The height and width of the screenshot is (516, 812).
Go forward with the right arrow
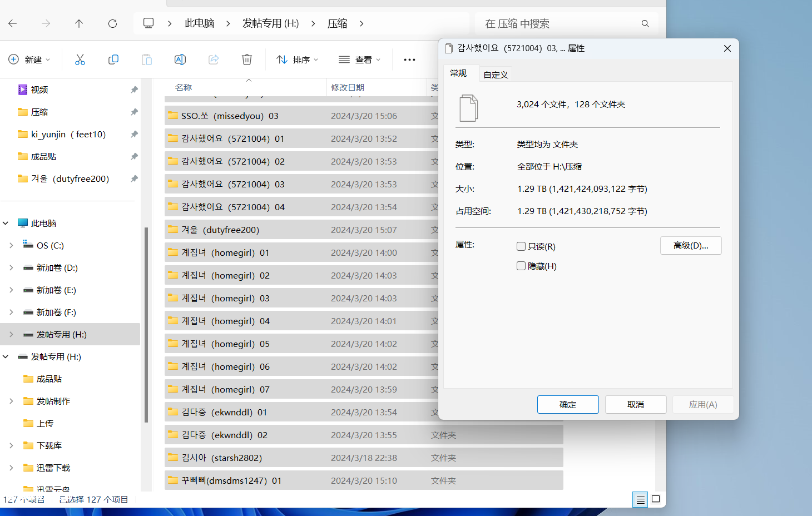coord(46,23)
